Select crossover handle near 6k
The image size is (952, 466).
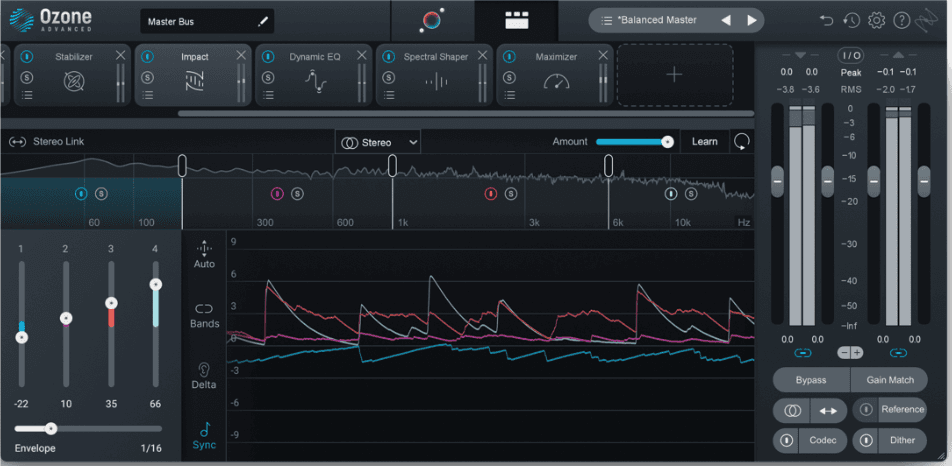pos(608,166)
